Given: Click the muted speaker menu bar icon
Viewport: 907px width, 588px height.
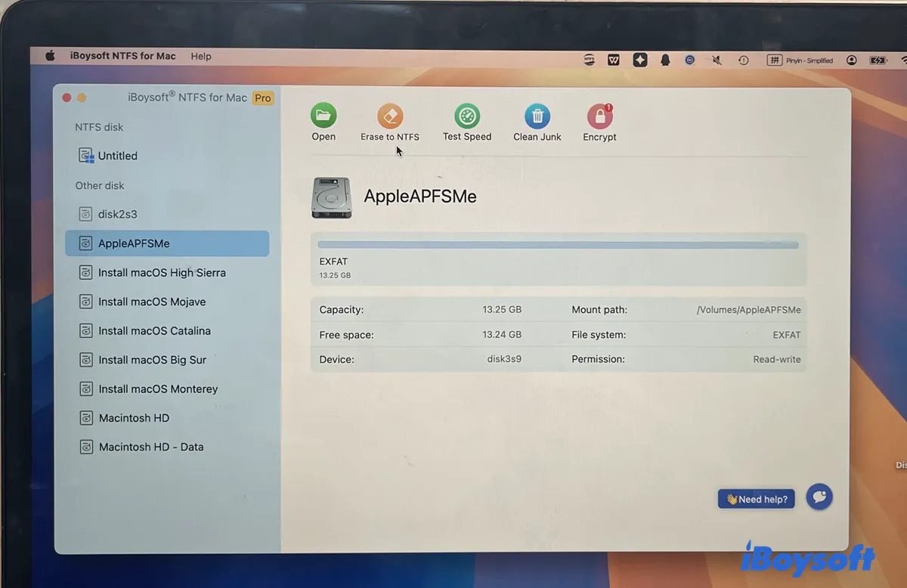Looking at the screenshot, I should coord(717,60).
